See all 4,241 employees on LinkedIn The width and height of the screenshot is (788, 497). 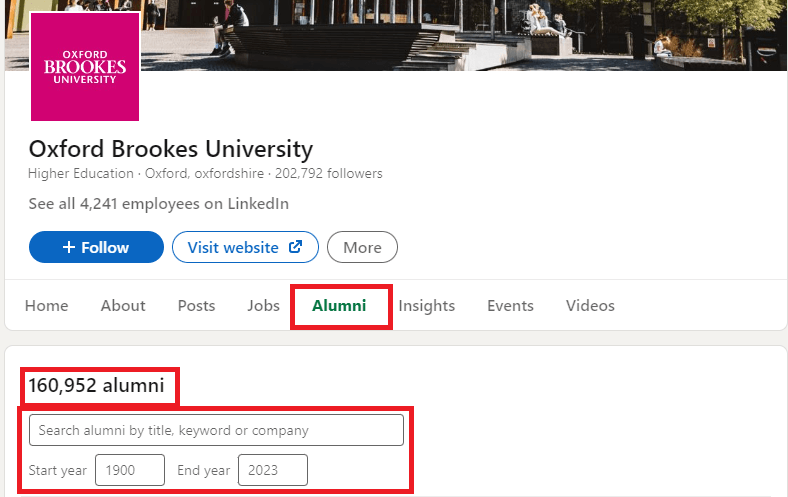pos(159,204)
